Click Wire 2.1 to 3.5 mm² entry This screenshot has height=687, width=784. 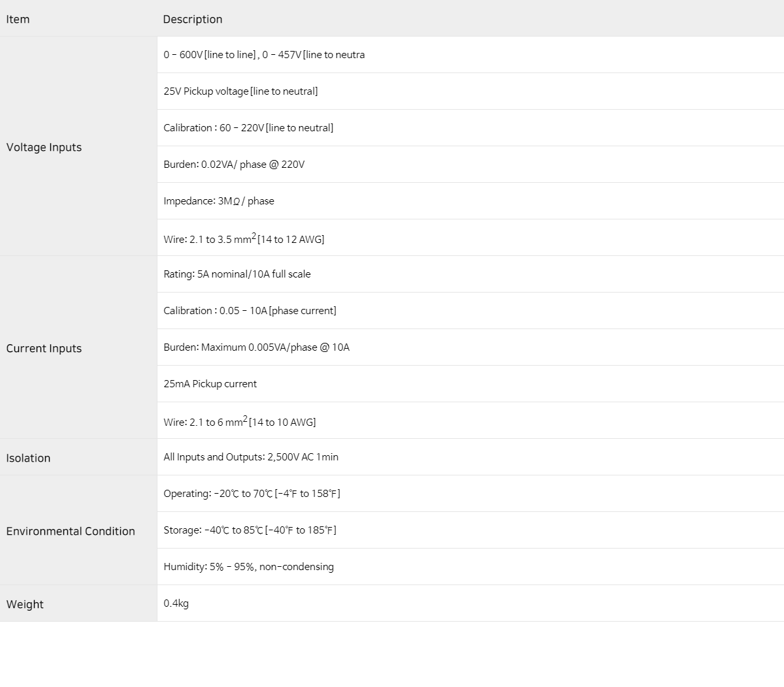point(244,238)
